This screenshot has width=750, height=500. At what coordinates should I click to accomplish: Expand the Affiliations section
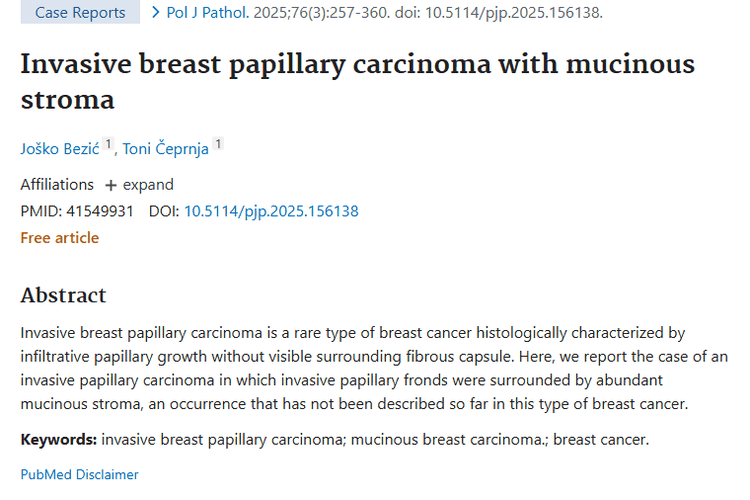coord(139,185)
